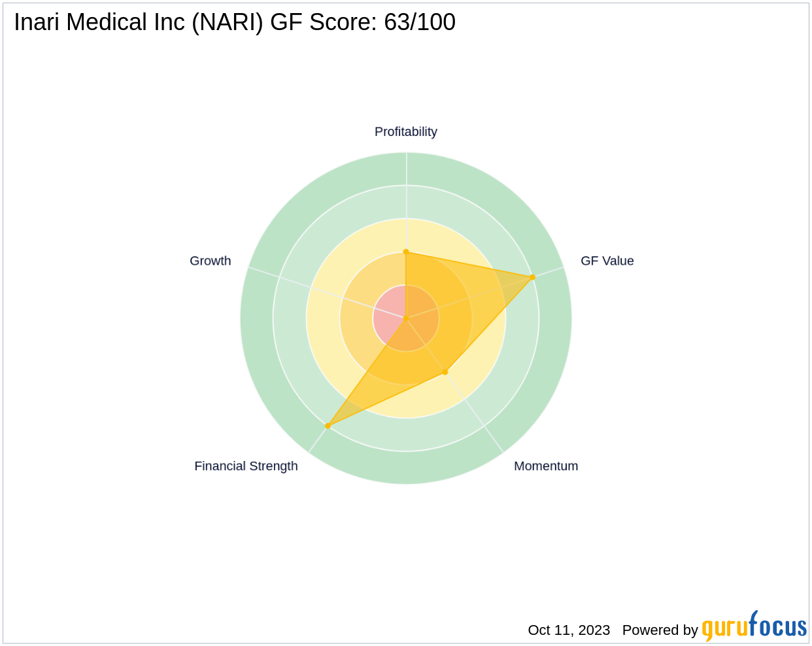Select the GF Value axis label
The height and width of the screenshot is (646, 812).
pyautogui.click(x=607, y=260)
